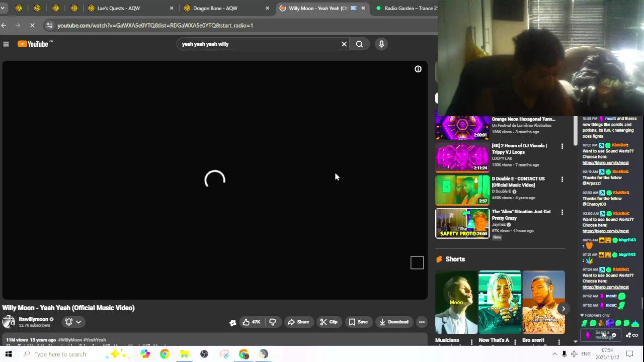Start voice search with the microphone icon
The height and width of the screenshot is (362, 644).
[x=381, y=44]
